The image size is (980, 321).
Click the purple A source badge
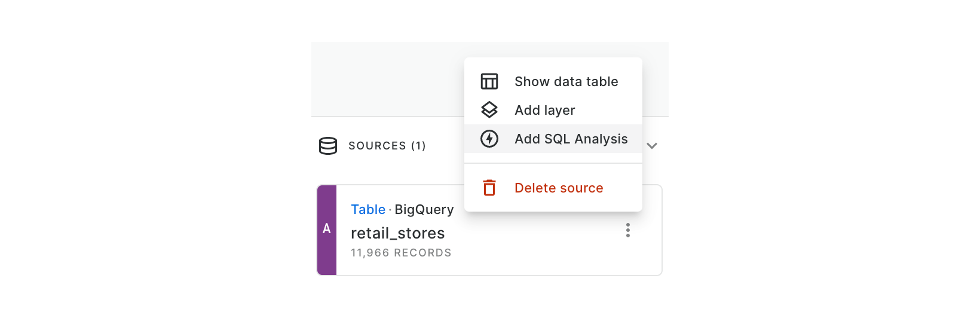pos(327,230)
